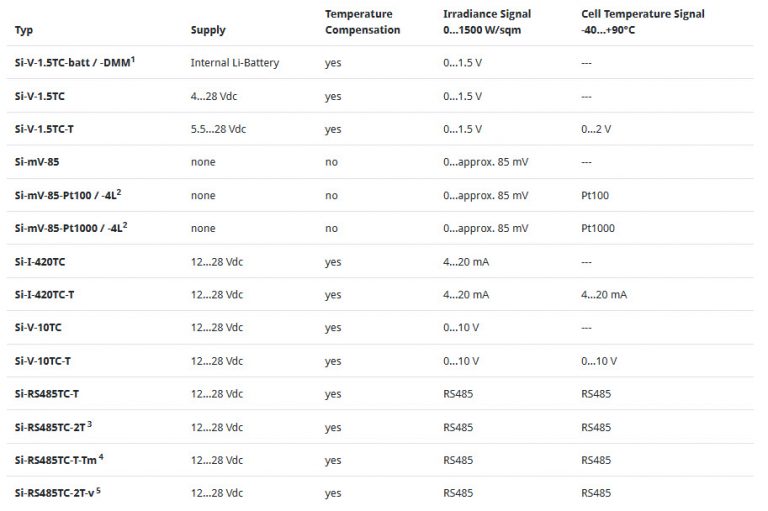Viewport: 768px width, 511px height.
Task: Click the Si-RS485TC-2T-v type name
Action: [x=59, y=493]
